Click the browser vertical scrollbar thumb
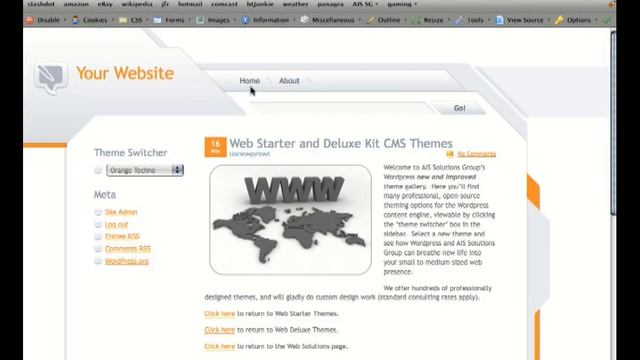640x360 pixels. (x=613, y=122)
